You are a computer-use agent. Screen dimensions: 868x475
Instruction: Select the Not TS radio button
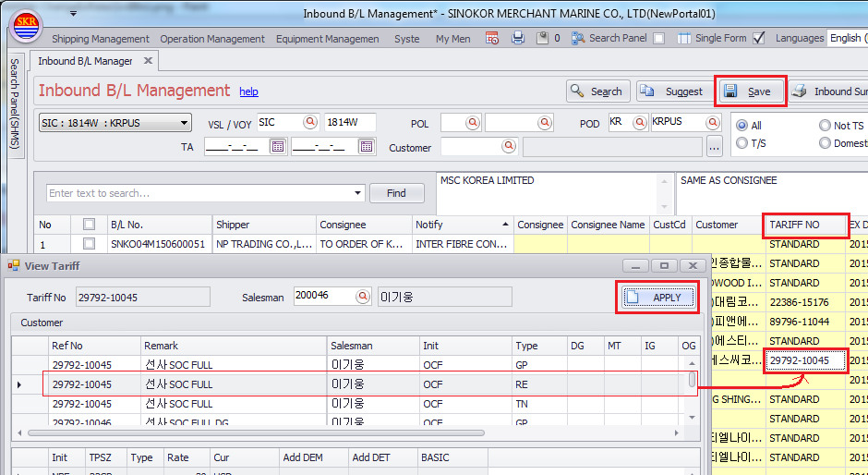(825, 126)
